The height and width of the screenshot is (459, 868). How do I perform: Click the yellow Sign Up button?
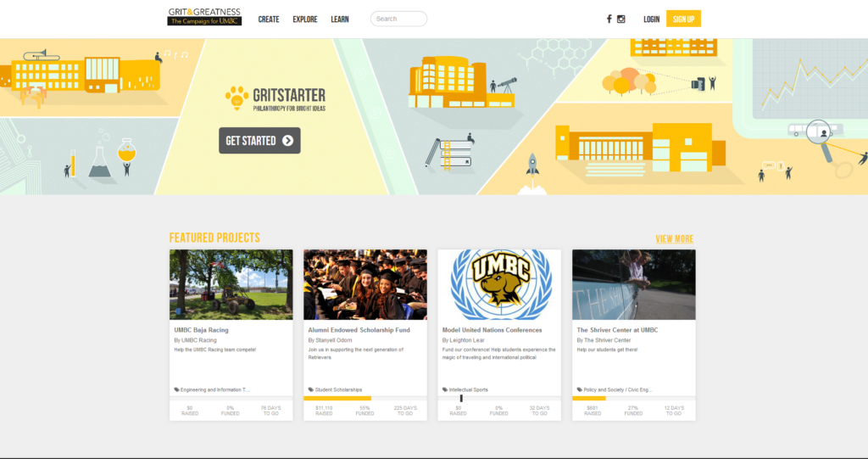click(684, 19)
